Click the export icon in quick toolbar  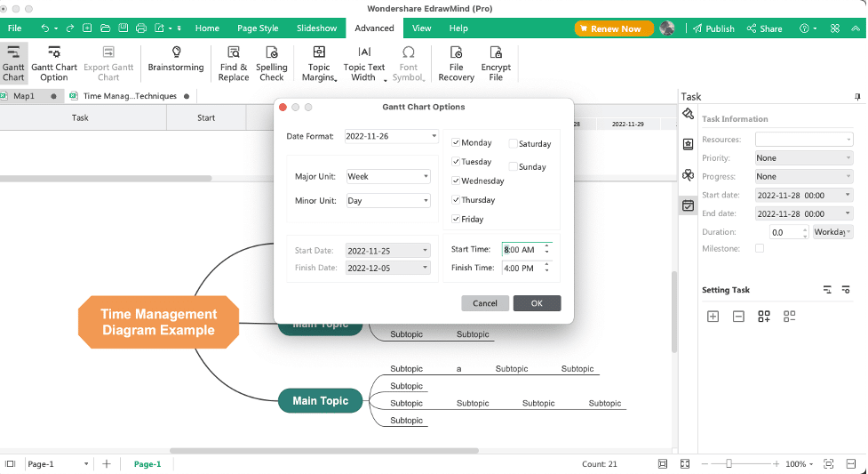tap(159, 28)
